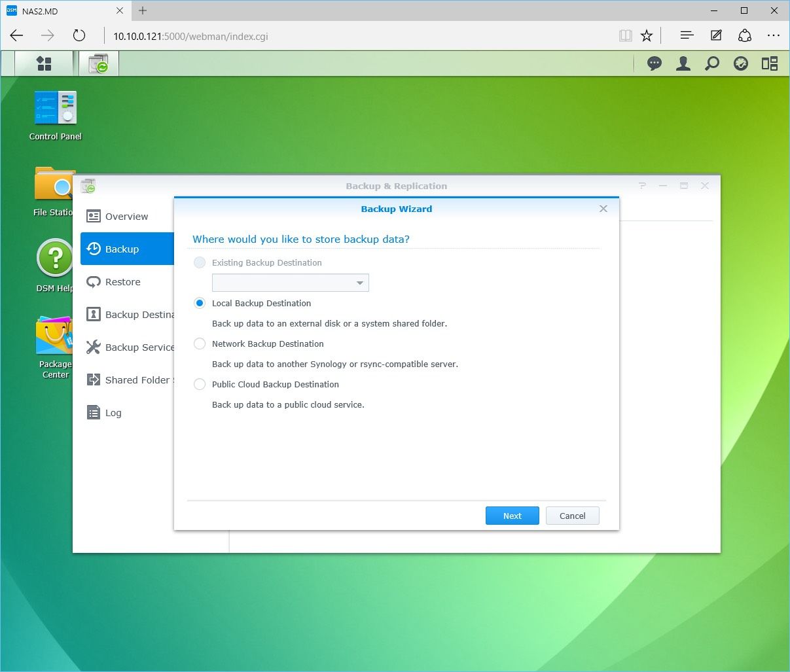Add page to favorites star
Screen dimensions: 790x672
pyautogui.click(x=647, y=36)
